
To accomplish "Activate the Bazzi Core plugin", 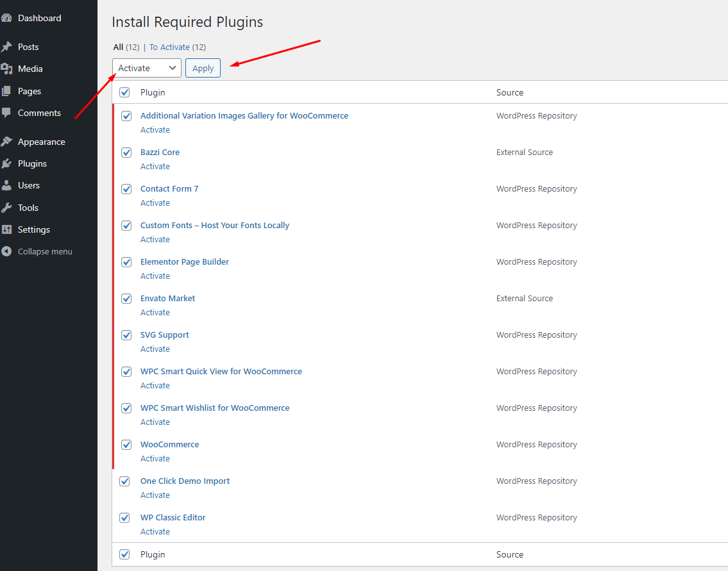I will pos(155,166).
